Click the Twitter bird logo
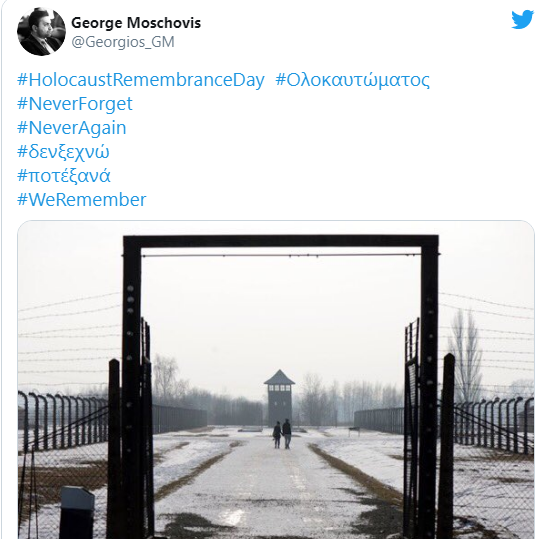Image resolution: width=540 pixels, height=539 pixels. tap(522, 19)
